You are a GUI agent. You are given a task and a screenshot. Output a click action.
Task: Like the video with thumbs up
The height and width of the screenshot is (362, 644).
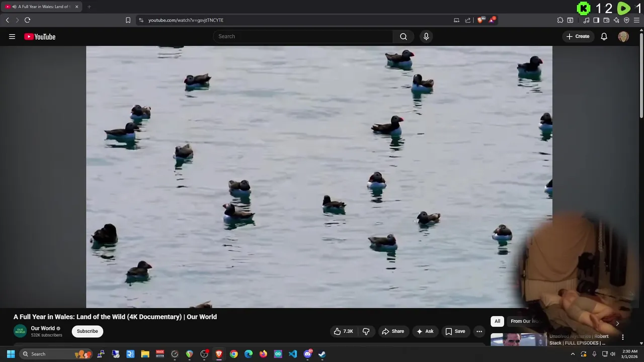(343, 331)
